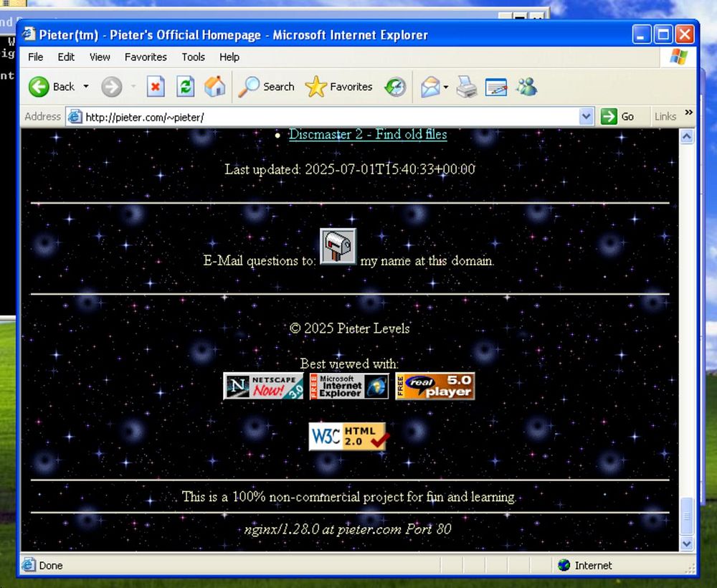Click the © 2025 Pieter Levels text
The image size is (717, 588).
click(350, 328)
